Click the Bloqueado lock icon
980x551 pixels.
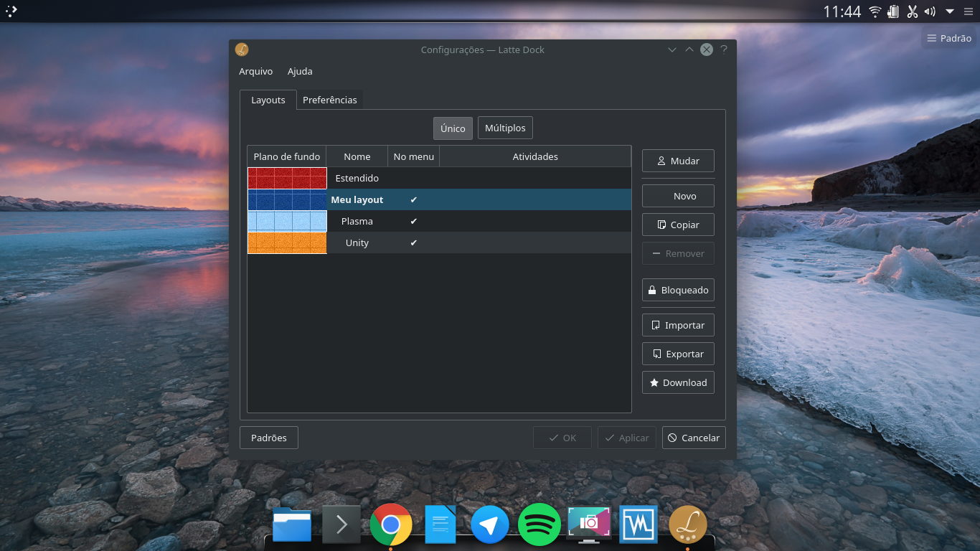pyautogui.click(x=651, y=290)
